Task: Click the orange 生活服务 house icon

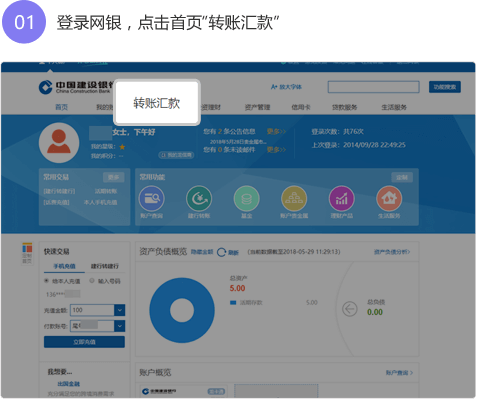Action: pyautogui.click(x=389, y=199)
